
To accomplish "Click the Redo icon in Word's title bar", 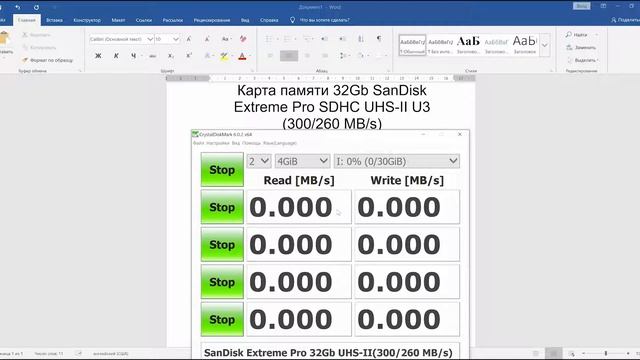I will pyautogui.click(x=36, y=7).
